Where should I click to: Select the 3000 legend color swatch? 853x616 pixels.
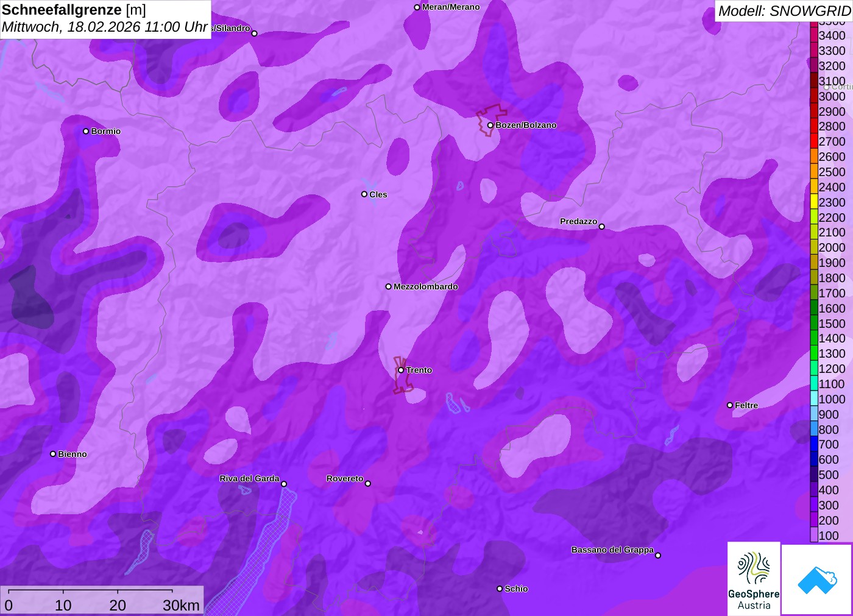click(814, 96)
